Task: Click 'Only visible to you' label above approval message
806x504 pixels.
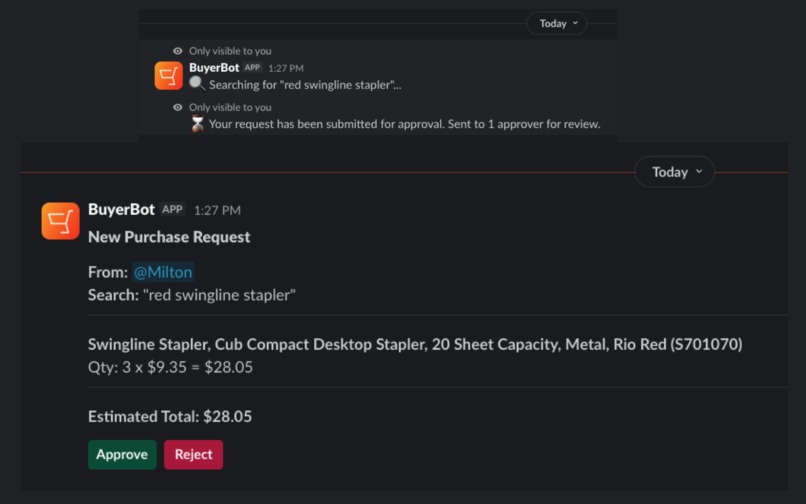Action: (x=230, y=107)
